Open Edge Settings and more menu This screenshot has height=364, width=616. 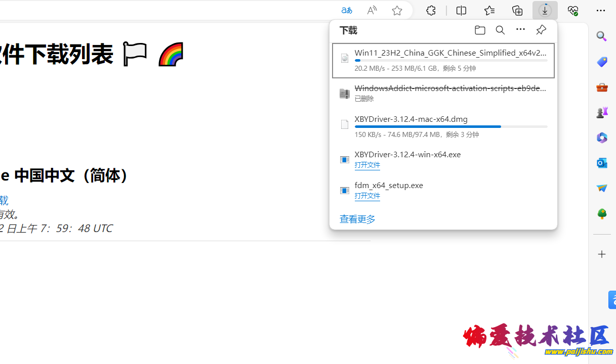[601, 11]
